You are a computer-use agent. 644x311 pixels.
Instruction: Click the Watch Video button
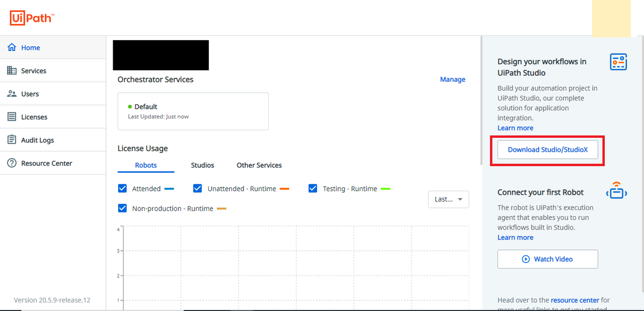click(x=547, y=259)
